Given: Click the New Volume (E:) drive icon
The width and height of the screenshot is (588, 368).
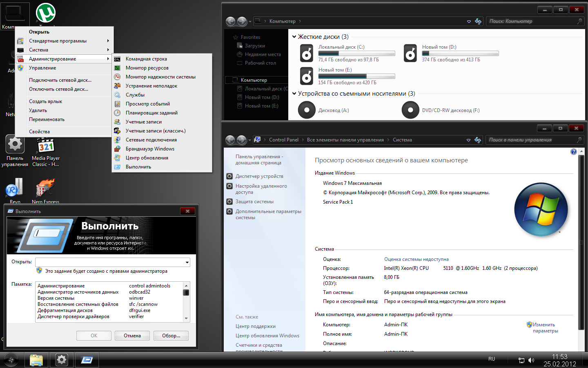Looking at the screenshot, I should click(307, 76).
